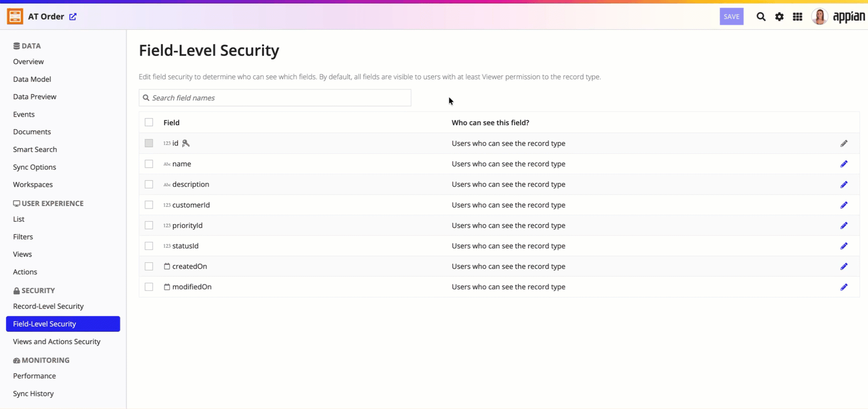Viewport: 868px width, 409px height.
Task: Go to the Performance monitoring page
Action: [34, 376]
